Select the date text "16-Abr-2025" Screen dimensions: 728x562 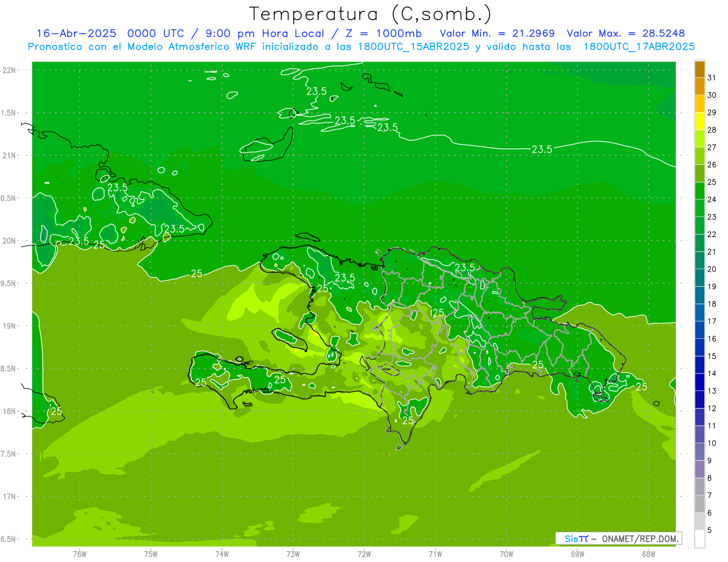coord(77,33)
